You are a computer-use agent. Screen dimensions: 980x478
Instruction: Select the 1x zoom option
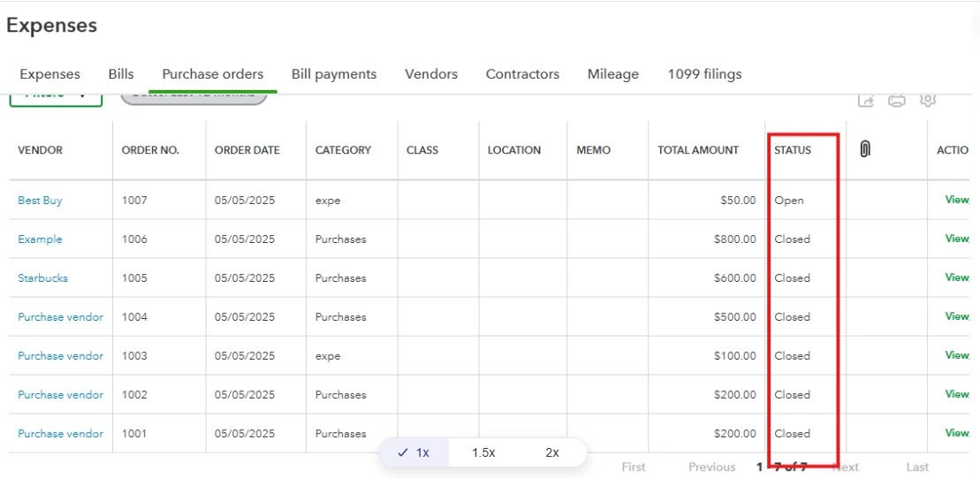point(414,452)
